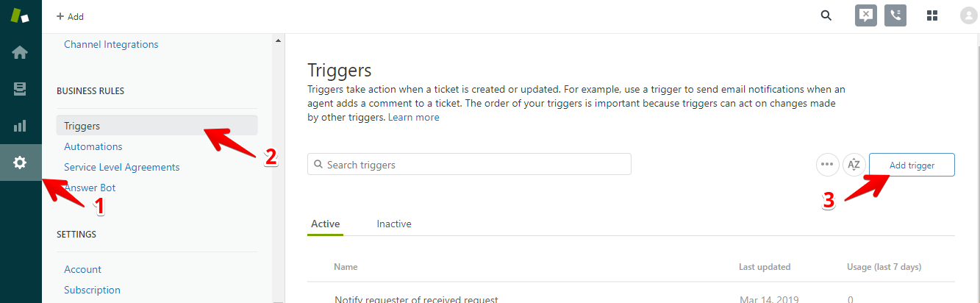Open the triggers more options menu
The image size is (980, 303).
pyautogui.click(x=828, y=165)
